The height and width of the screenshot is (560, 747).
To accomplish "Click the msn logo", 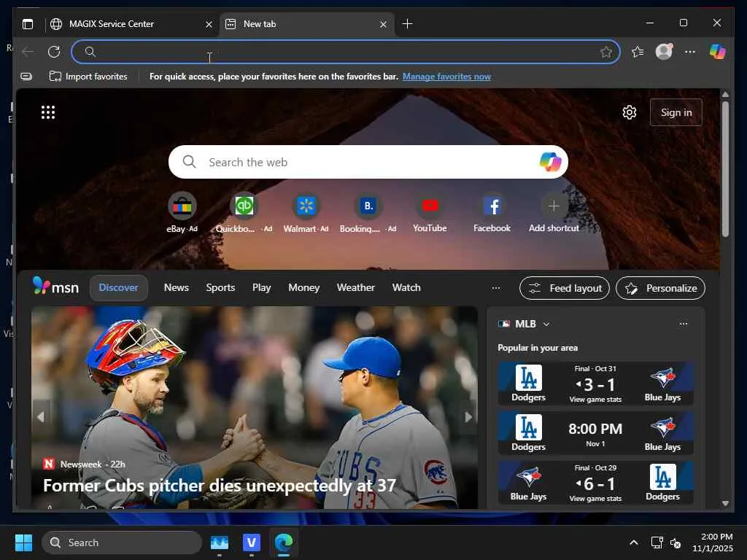I will point(55,287).
